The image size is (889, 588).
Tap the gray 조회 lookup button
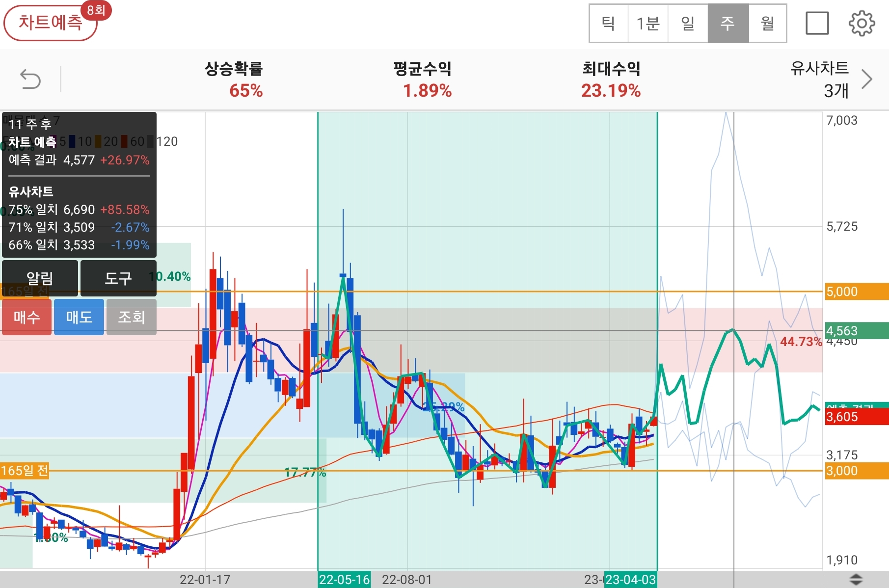coord(132,317)
